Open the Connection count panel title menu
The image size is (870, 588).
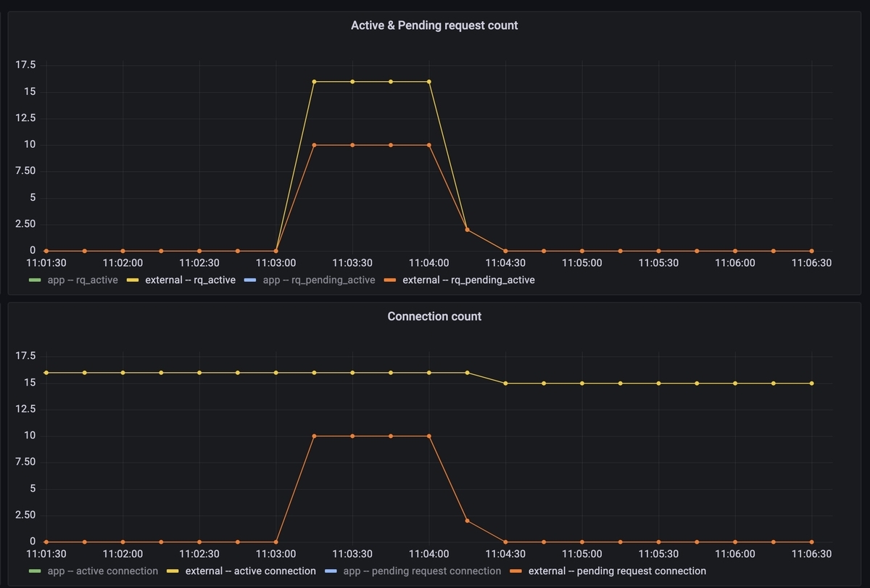[434, 316]
